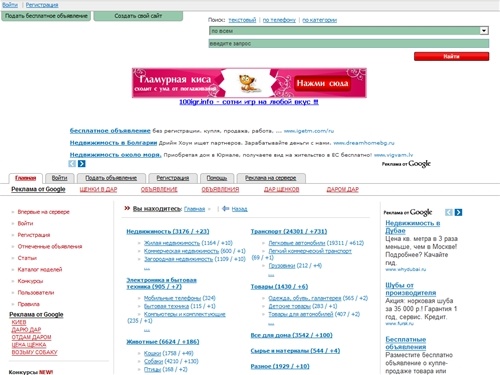Viewport: 500px width, 375px height.
Task: Open 'Каталог моделей' sidebar item
Action: 40,269
